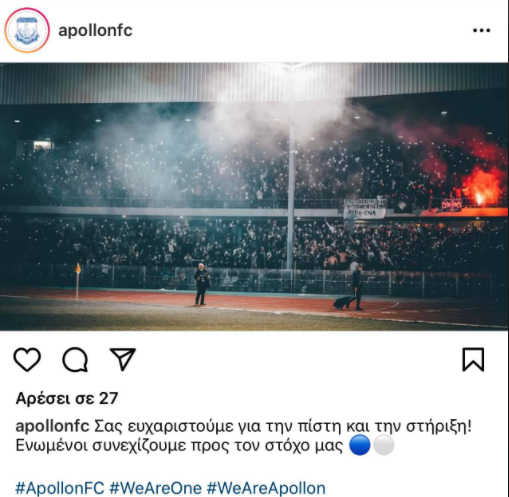Like the post with the heart icon

pyautogui.click(x=27, y=359)
